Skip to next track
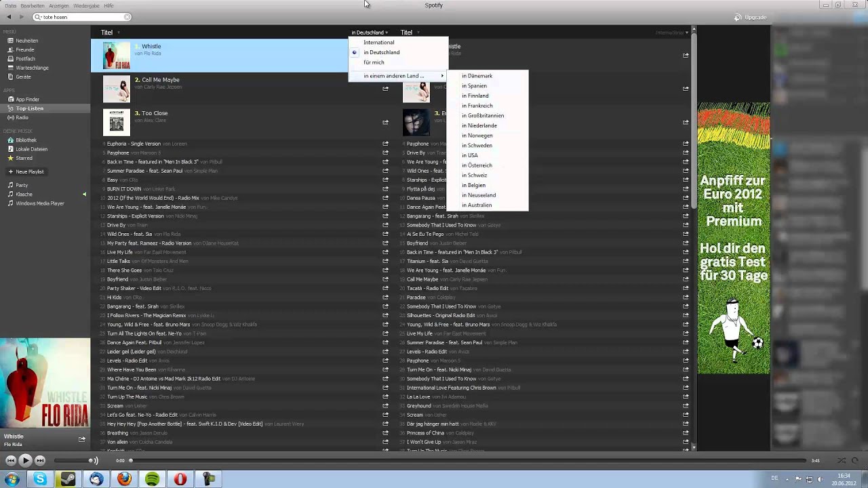The height and width of the screenshot is (488, 868). [40, 460]
